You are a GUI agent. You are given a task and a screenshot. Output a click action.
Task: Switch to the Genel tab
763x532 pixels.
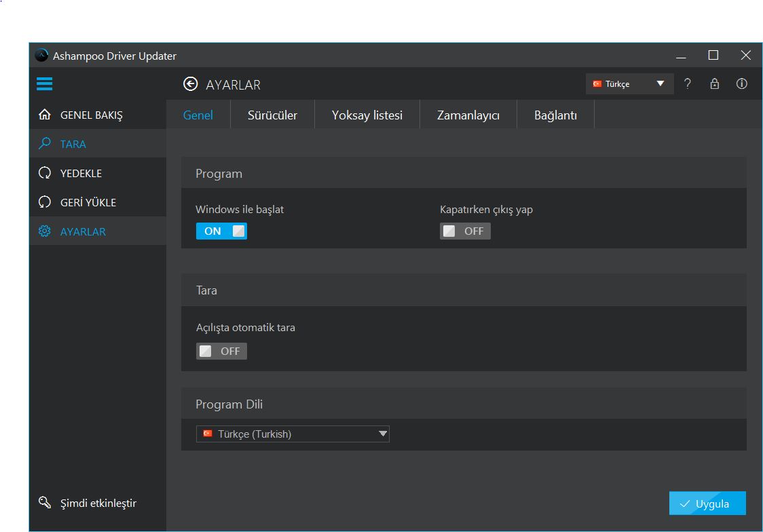pos(198,115)
